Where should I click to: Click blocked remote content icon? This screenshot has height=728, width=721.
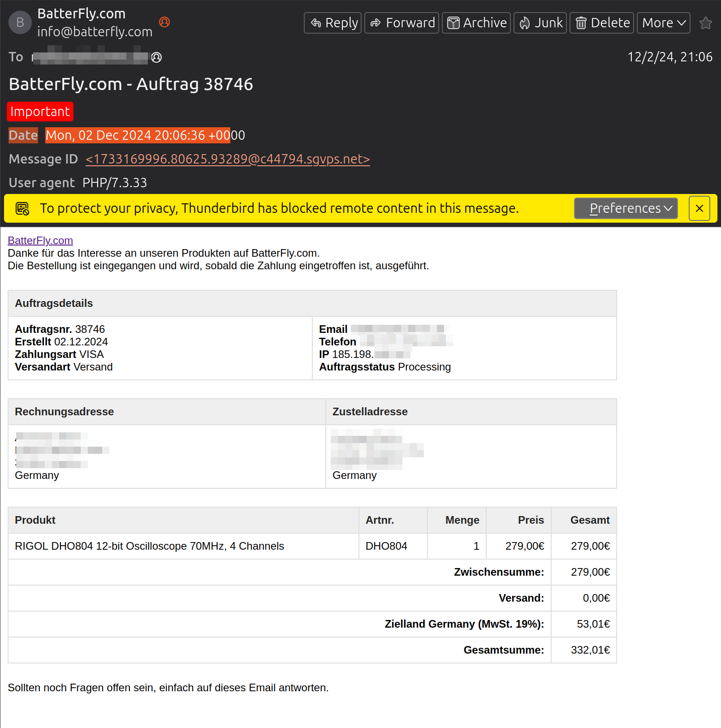(x=22, y=208)
